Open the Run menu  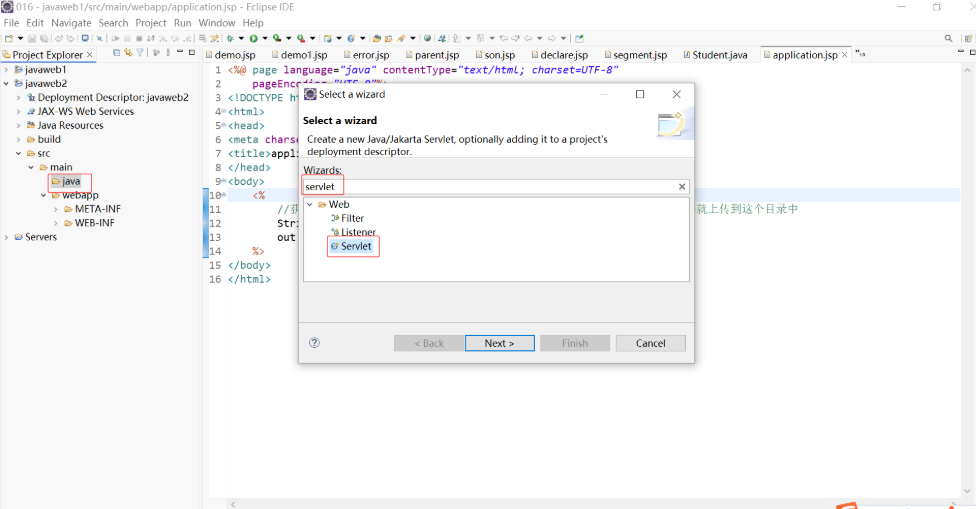[x=182, y=23]
